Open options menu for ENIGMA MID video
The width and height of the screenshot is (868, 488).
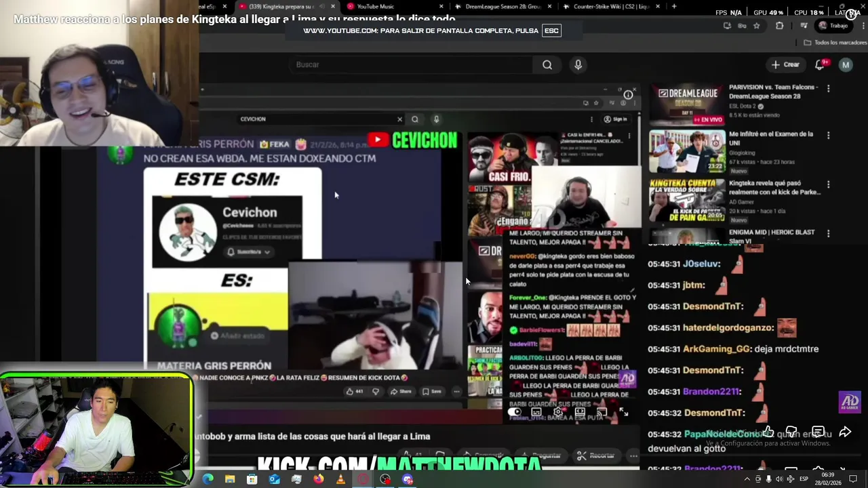coord(828,232)
